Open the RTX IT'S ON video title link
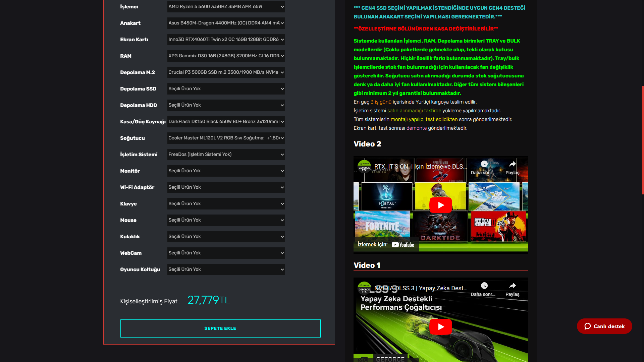 [x=420, y=167]
